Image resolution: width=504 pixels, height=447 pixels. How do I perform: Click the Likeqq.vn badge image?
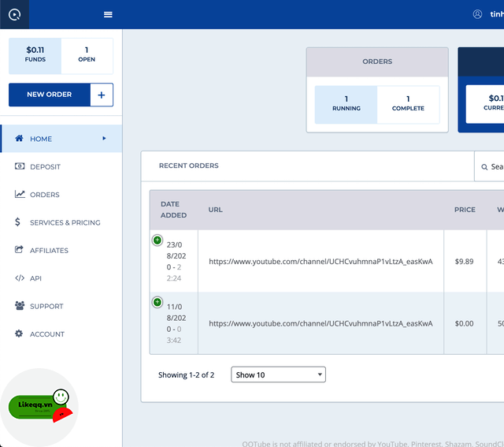point(39,407)
